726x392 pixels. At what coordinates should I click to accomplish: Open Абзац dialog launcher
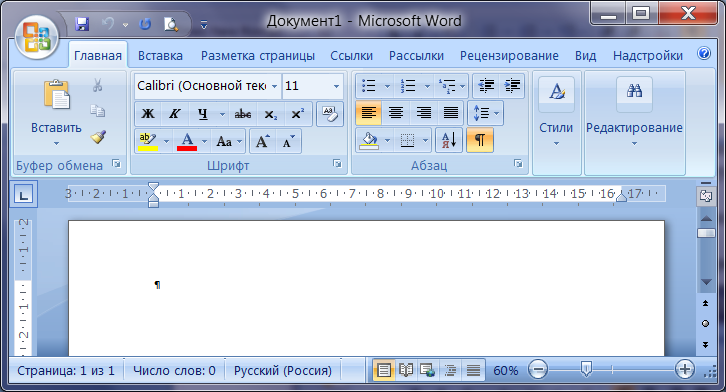(519, 164)
